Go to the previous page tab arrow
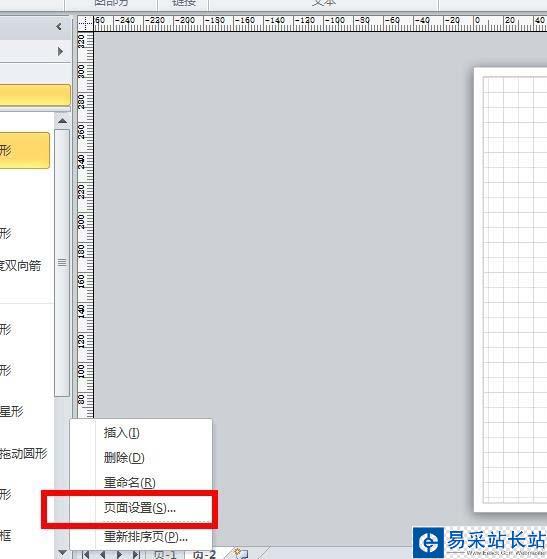This screenshot has height=559, width=547. pos(103,555)
